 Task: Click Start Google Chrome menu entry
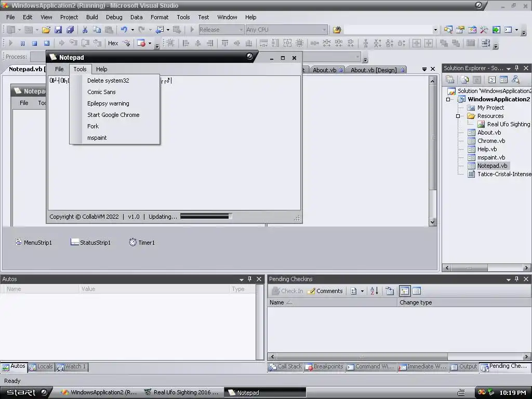[115, 115]
